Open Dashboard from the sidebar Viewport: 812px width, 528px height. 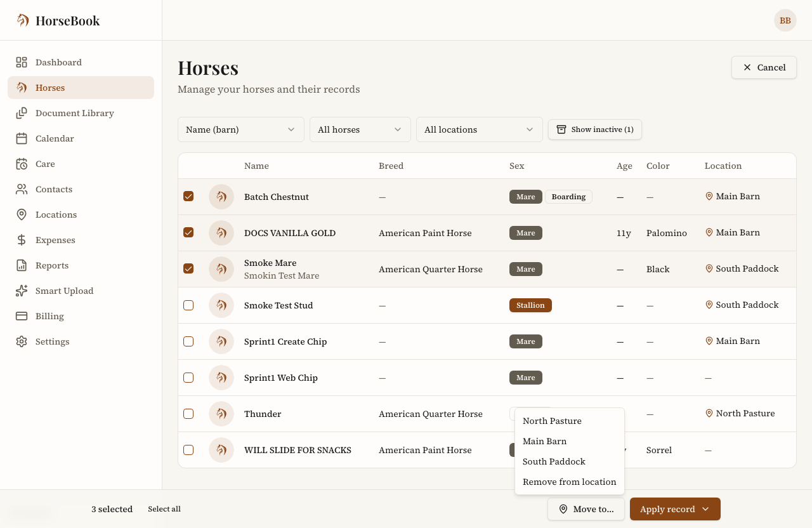pos(81,62)
